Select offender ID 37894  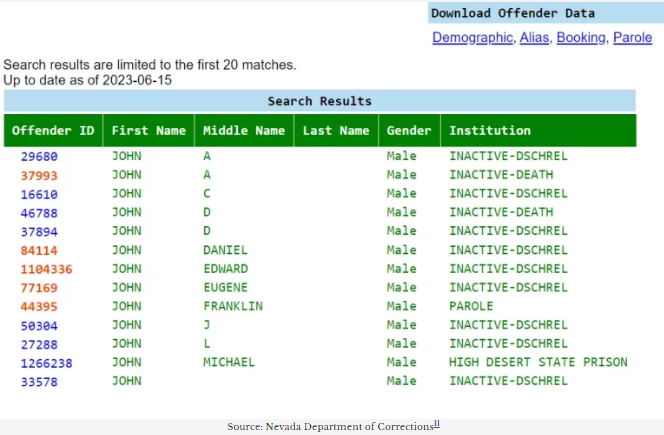tap(37, 231)
